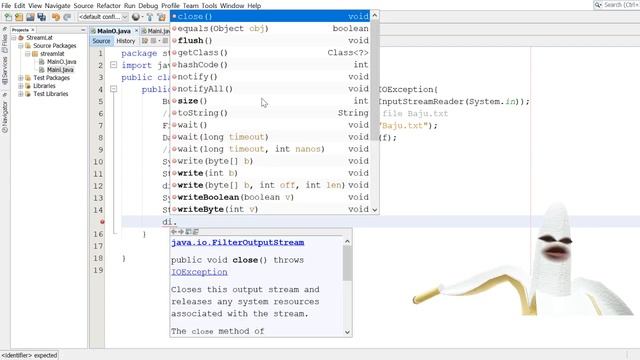The width and height of the screenshot is (640, 360).
Task: Select MainO.java in project tree
Action: (61, 62)
